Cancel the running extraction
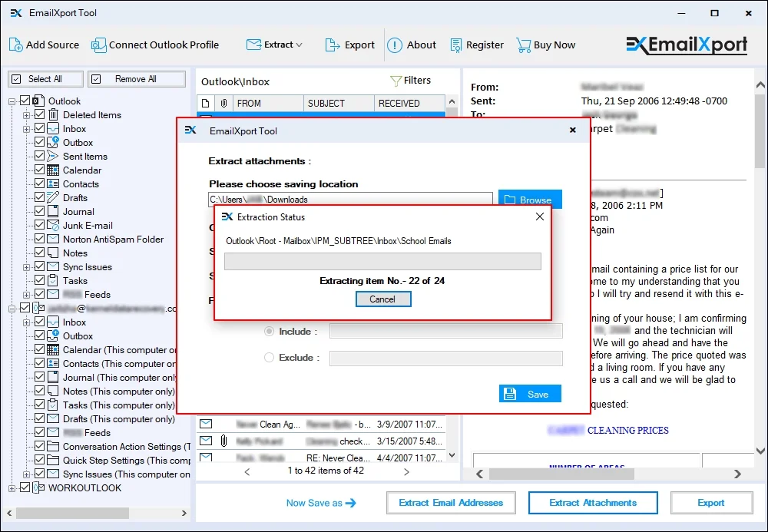 [383, 299]
